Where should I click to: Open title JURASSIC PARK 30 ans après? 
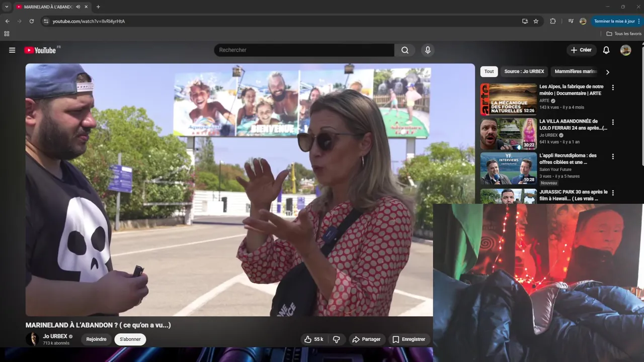click(574, 195)
